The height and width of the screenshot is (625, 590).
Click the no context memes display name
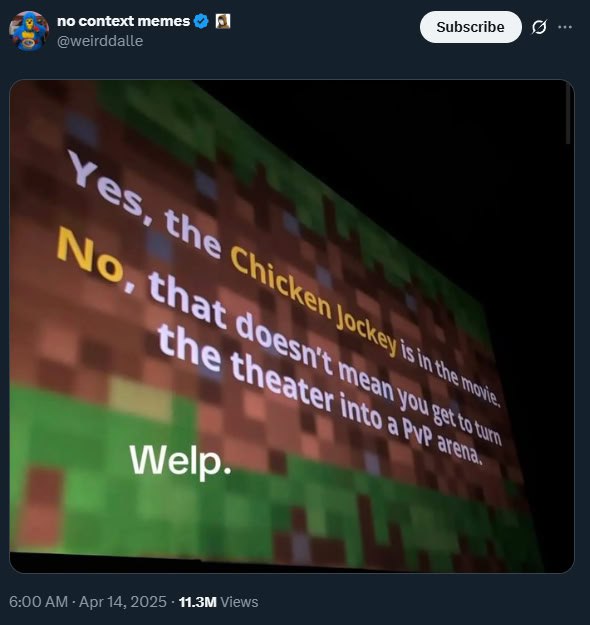click(124, 21)
